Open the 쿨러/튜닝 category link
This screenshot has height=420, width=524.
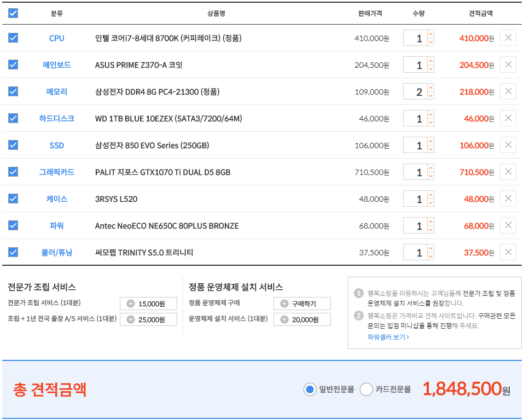(x=56, y=252)
